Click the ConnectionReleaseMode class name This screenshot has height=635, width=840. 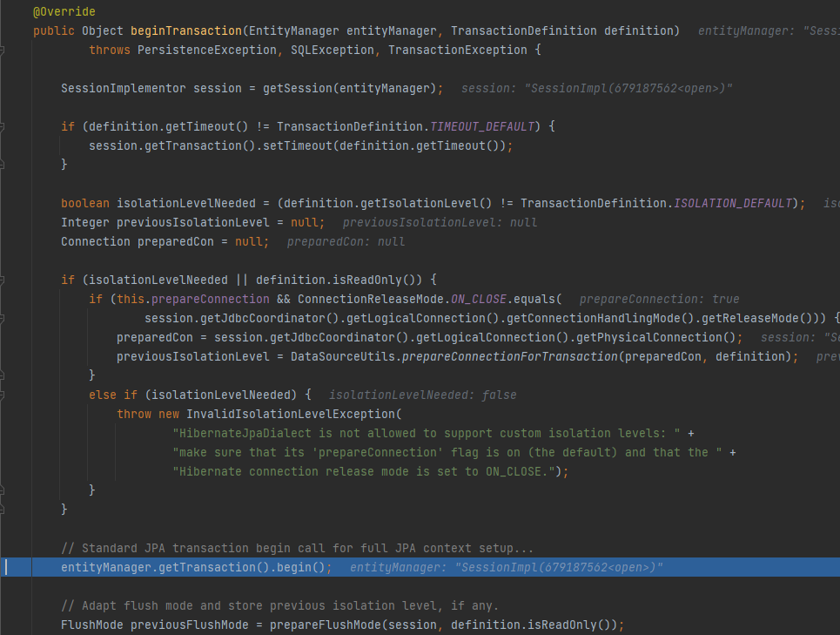[371, 300]
